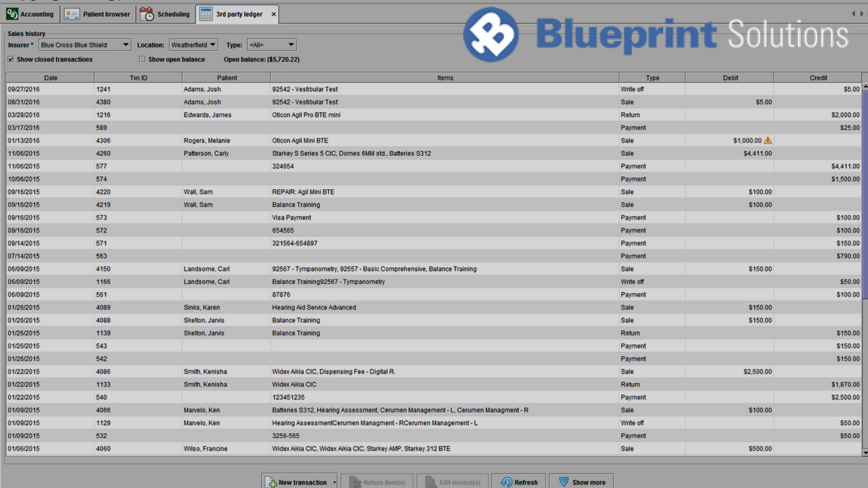Viewport: 868px width, 488px height.
Task: Click the $790.00 credit amount
Action: click(848, 256)
